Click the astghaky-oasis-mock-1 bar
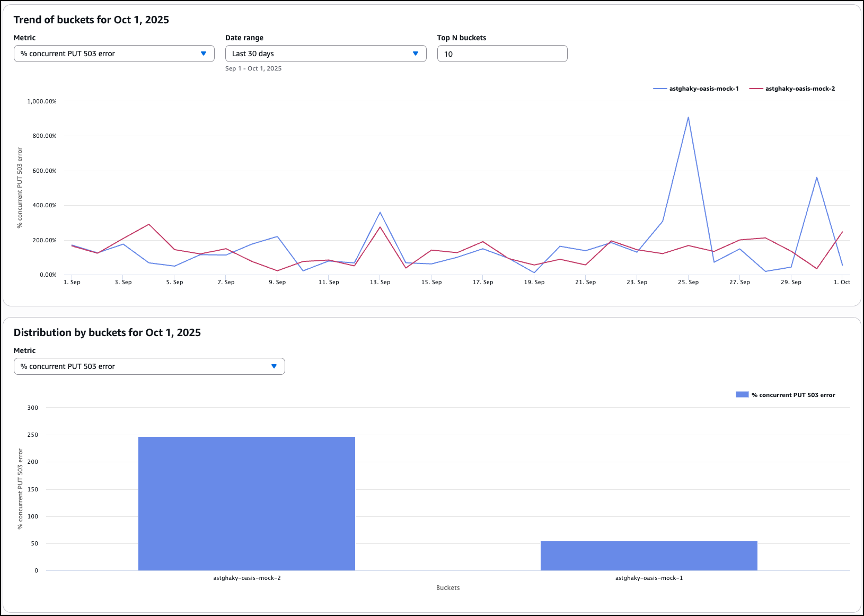The height and width of the screenshot is (616, 864). (649, 556)
